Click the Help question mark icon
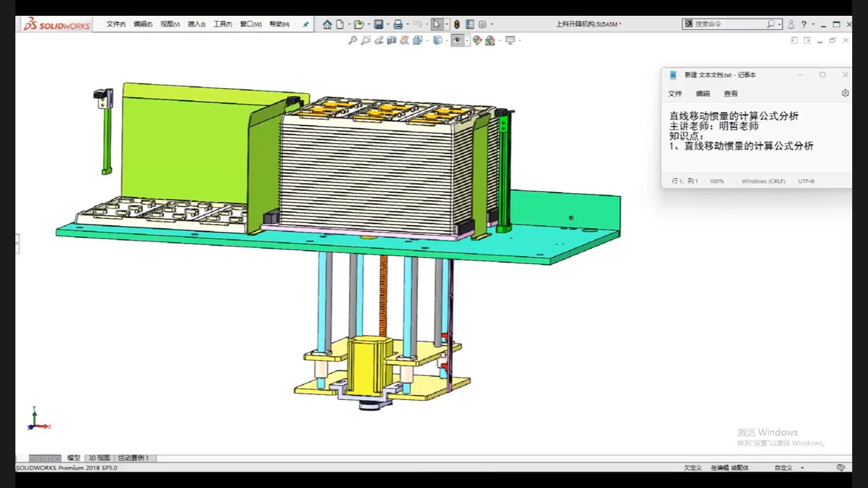The image size is (868, 488). coord(804,24)
